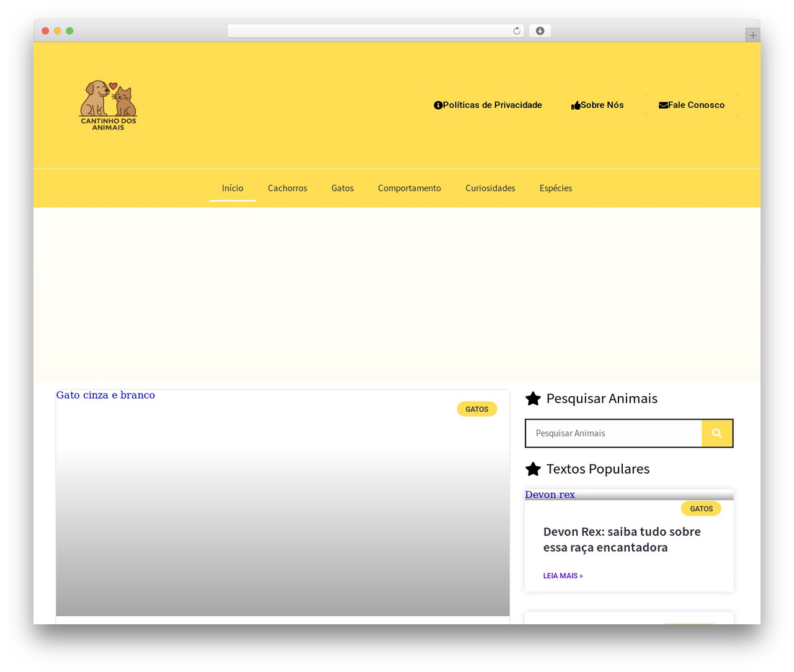Minimize the browser window with yellow button
The image size is (794, 672).
pyautogui.click(x=58, y=31)
